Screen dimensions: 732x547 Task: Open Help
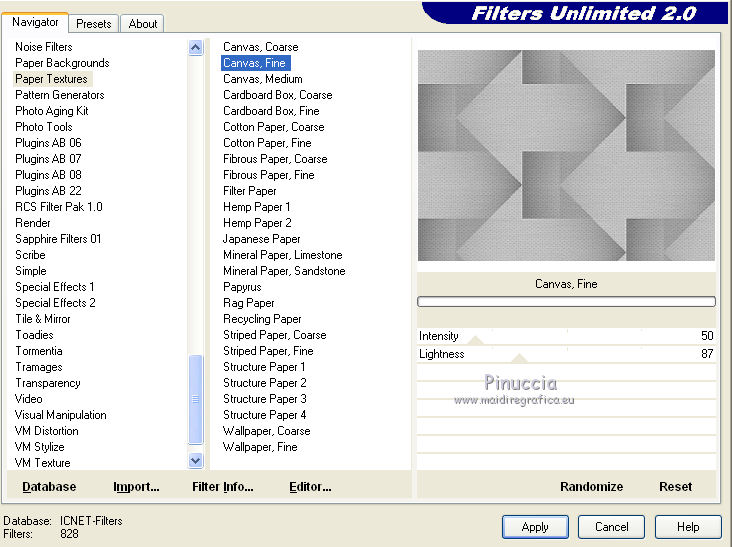[x=688, y=527]
